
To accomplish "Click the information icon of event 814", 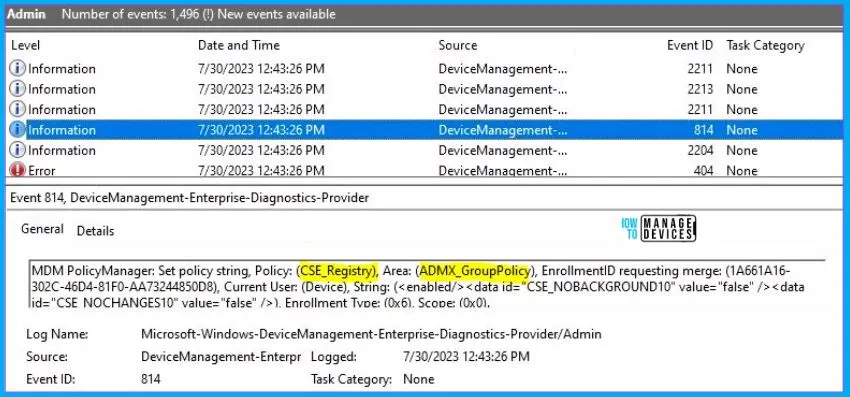I will [17, 130].
